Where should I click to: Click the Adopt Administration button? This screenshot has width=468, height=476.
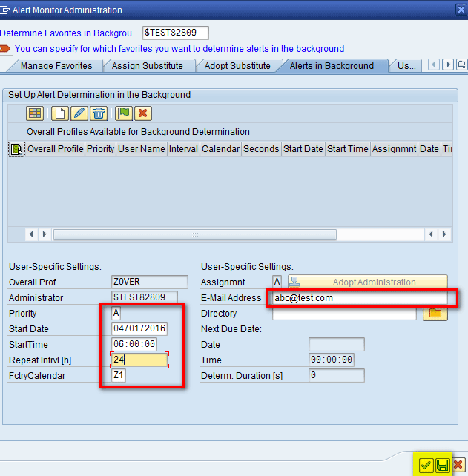[x=367, y=282]
